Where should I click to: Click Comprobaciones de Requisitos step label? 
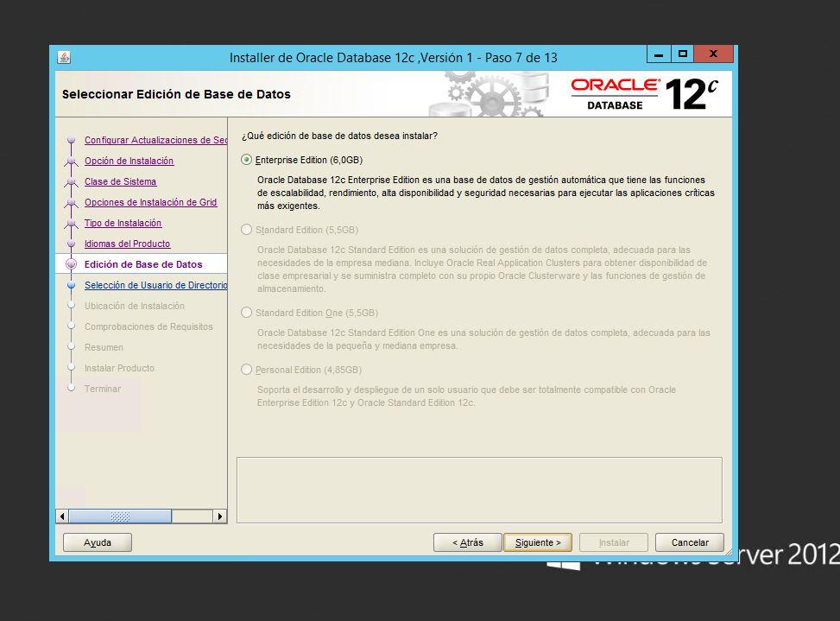pyautogui.click(x=148, y=326)
